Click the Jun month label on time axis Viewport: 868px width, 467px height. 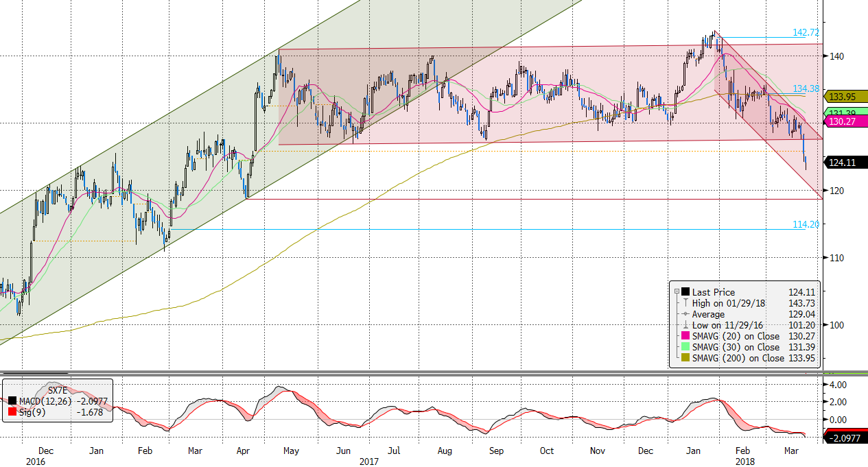click(x=344, y=451)
